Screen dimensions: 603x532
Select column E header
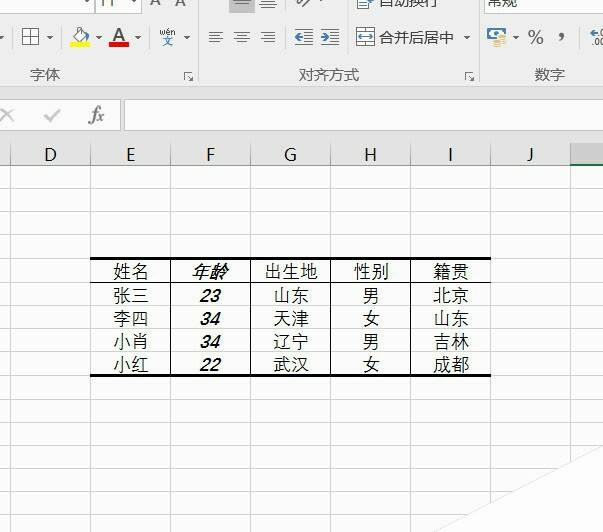tap(130, 154)
